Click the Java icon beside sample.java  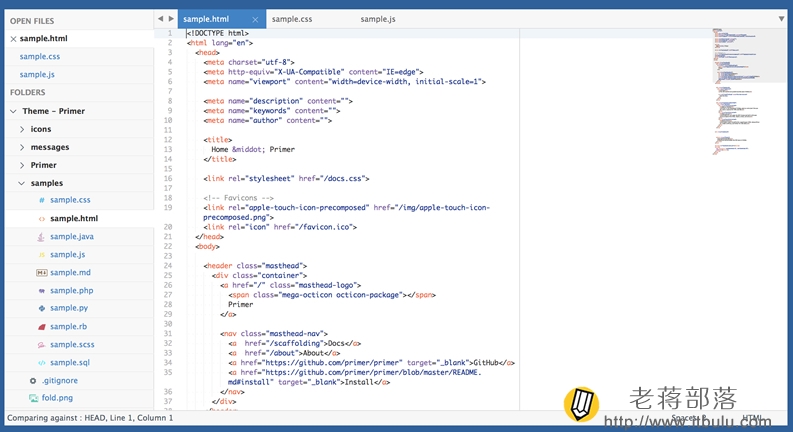41,237
